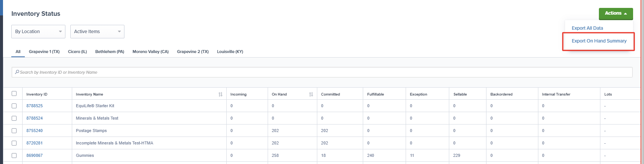
Task: View the Moreno Valley (CA) tab
Action: (150, 52)
